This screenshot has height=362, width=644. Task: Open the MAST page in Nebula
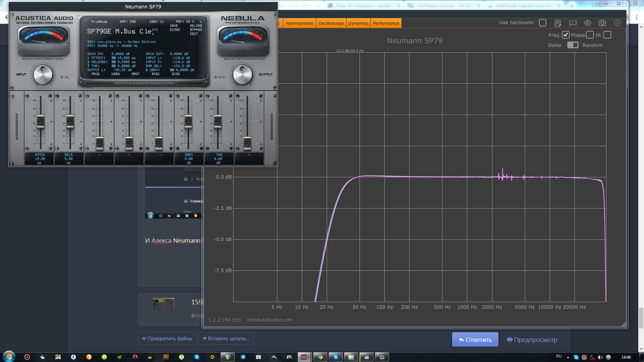pyautogui.click(x=136, y=74)
